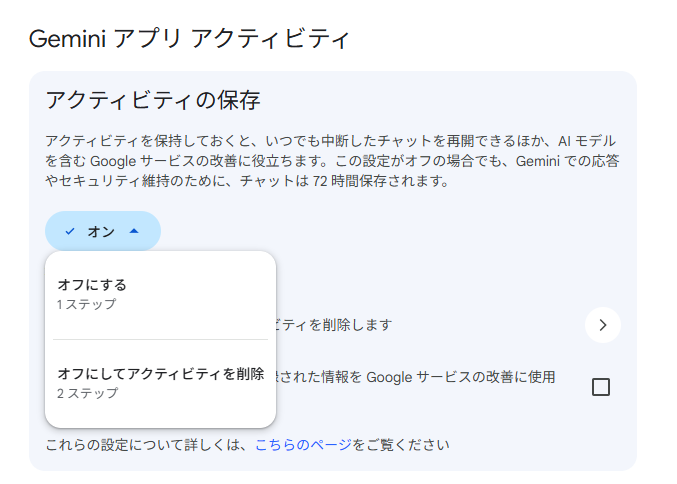Click the これらの設定について詳しくは footer text
Viewport: 677px width, 484px height.
pyautogui.click(x=148, y=444)
